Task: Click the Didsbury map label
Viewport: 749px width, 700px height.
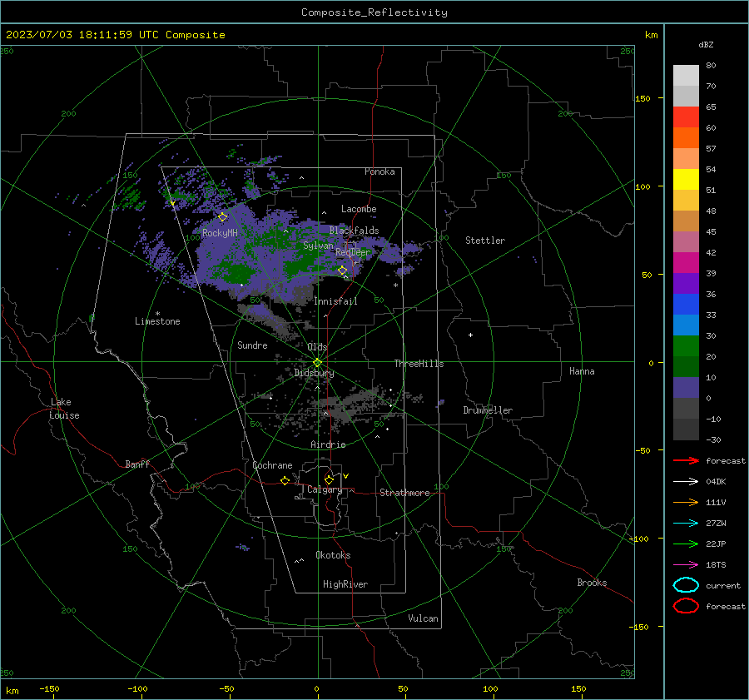Action: pos(314,373)
